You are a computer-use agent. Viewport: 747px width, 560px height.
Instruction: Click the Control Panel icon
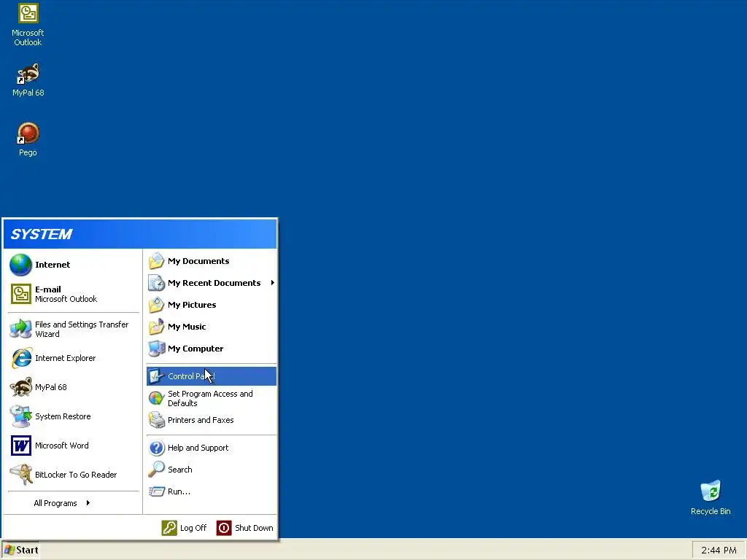pos(156,376)
